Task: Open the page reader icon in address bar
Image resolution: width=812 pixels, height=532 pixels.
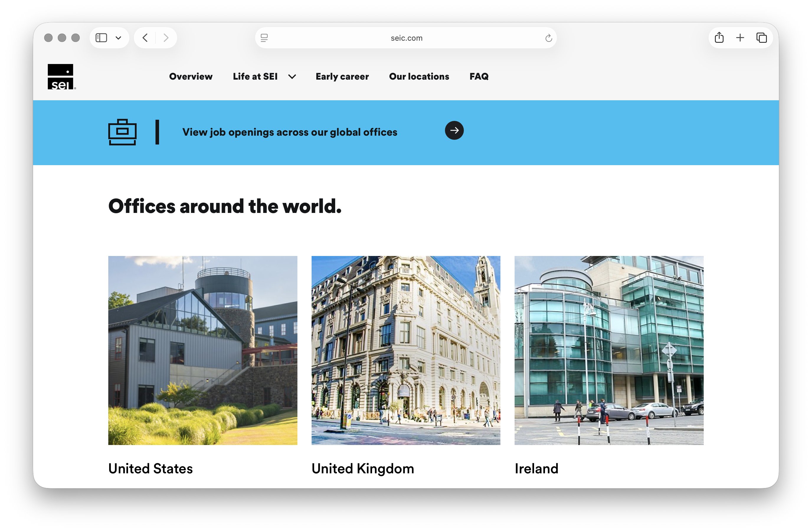Action: pyautogui.click(x=264, y=38)
